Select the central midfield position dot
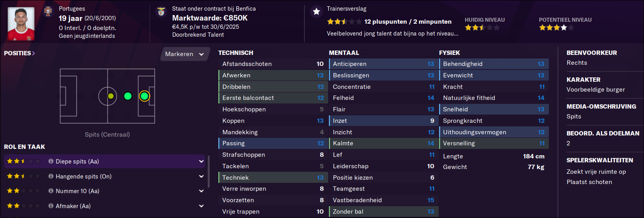The height and width of the screenshot is (218, 644). pos(111,96)
